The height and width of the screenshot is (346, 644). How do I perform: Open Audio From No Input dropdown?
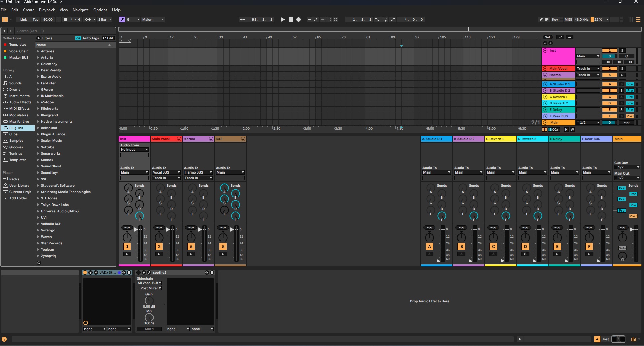click(134, 150)
